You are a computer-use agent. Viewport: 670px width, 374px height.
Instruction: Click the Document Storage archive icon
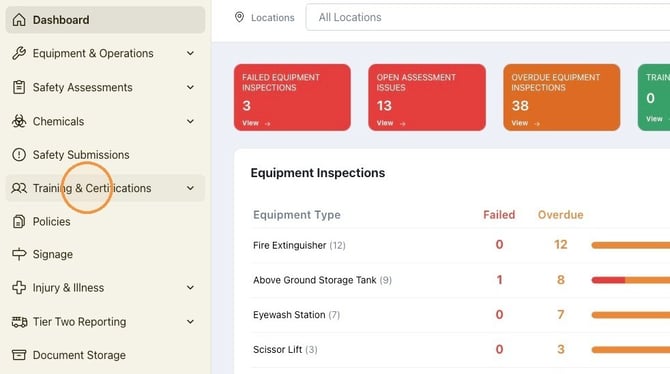(x=19, y=355)
